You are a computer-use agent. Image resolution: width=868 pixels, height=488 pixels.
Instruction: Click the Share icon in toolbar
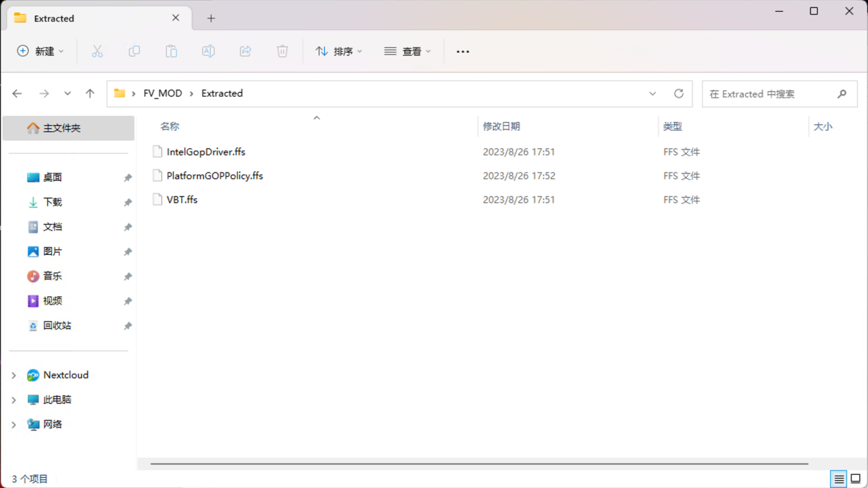tap(245, 51)
